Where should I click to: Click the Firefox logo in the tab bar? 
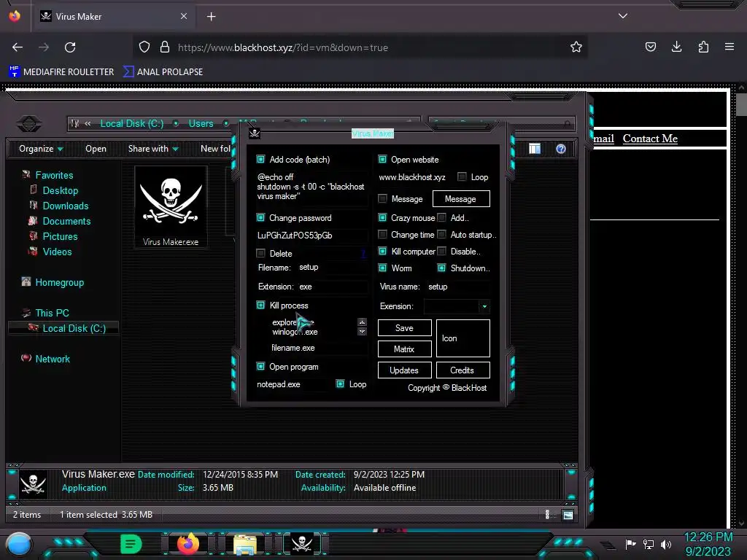click(x=15, y=16)
